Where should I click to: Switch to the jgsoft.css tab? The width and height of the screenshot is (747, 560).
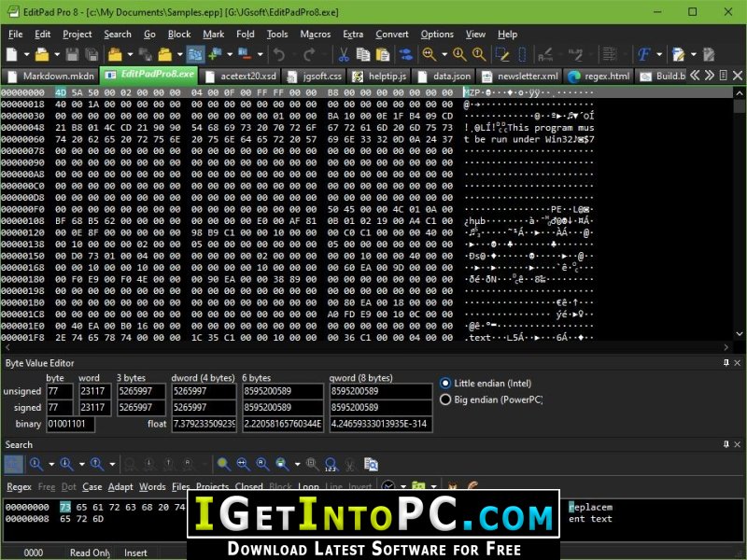(x=315, y=77)
